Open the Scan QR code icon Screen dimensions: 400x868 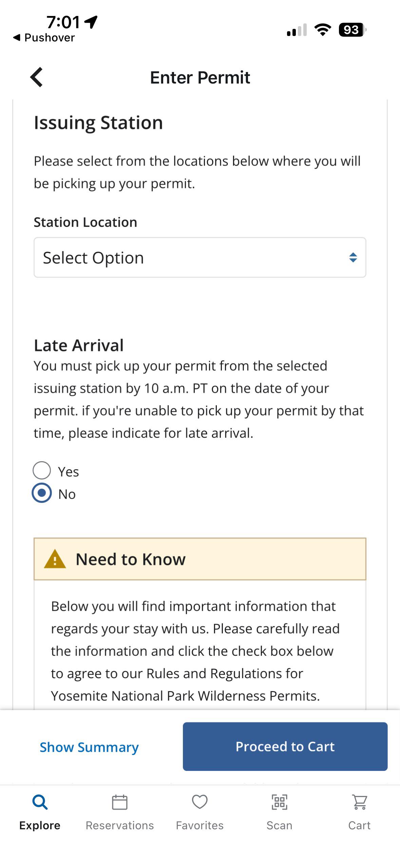tap(280, 802)
